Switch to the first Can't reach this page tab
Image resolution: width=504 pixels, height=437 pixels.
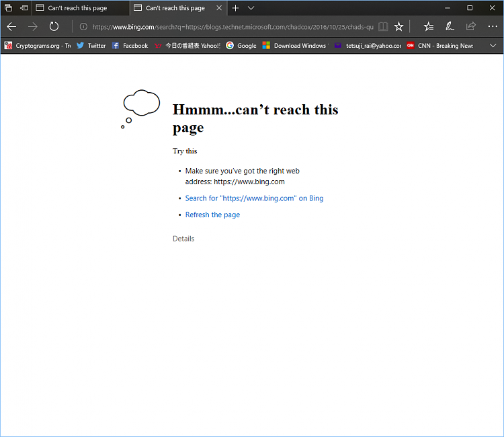click(x=81, y=7)
